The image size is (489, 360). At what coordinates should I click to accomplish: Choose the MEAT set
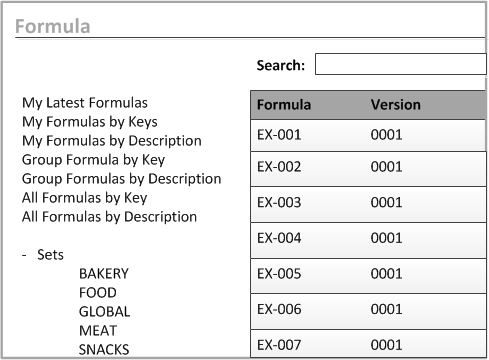click(x=98, y=331)
